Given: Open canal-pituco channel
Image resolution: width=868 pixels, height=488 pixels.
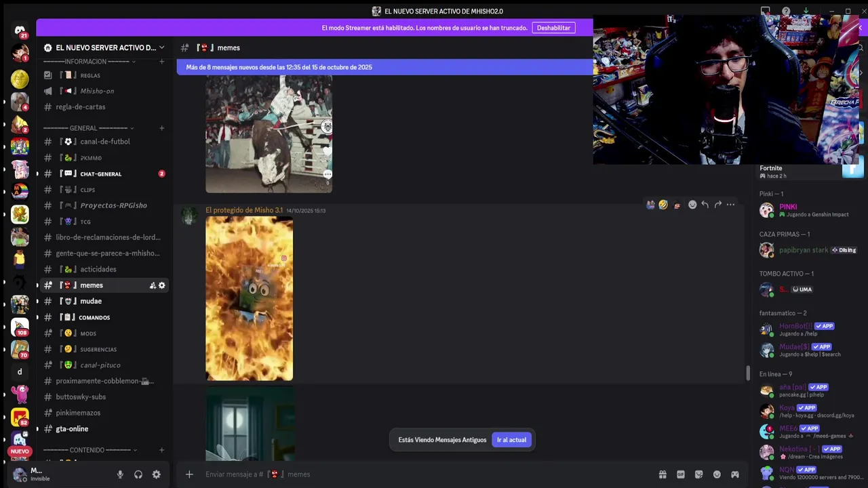Looking at the screenshot, I should point(104,365).
